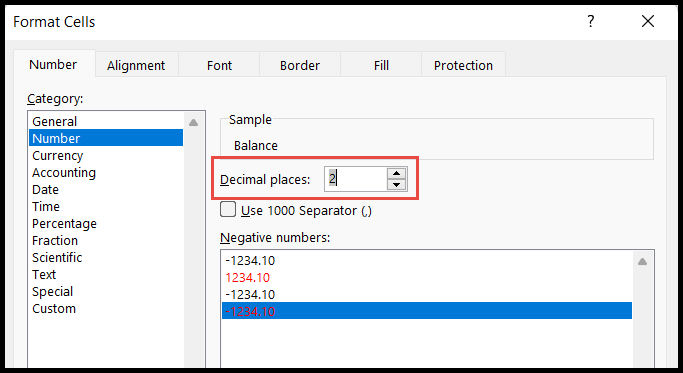This screenshot has width=683, height=373.
Task: Switch to the Fill tab
Action: pos(381,65)
